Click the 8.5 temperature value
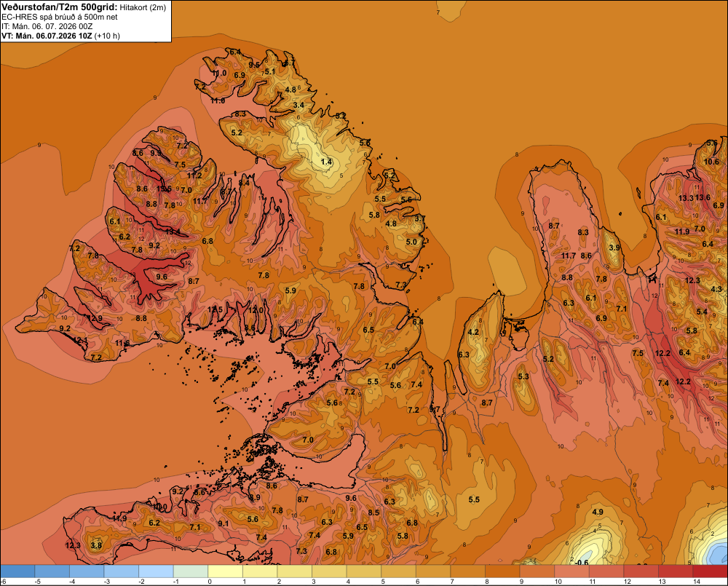 point(373,512)
